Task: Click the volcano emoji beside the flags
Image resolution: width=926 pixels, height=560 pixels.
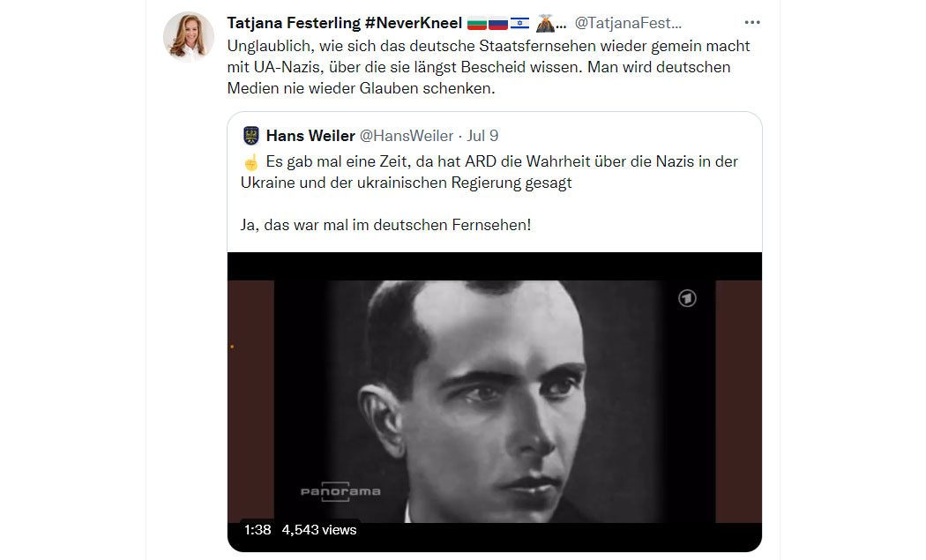Action: (x=544, y=24)
